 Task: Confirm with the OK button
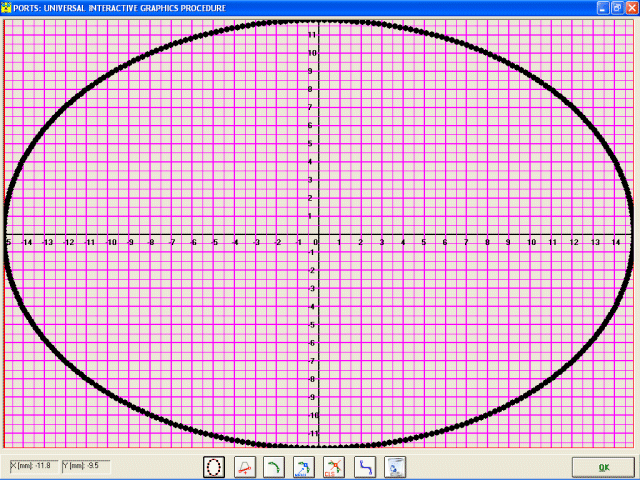(x=603, y=467)
